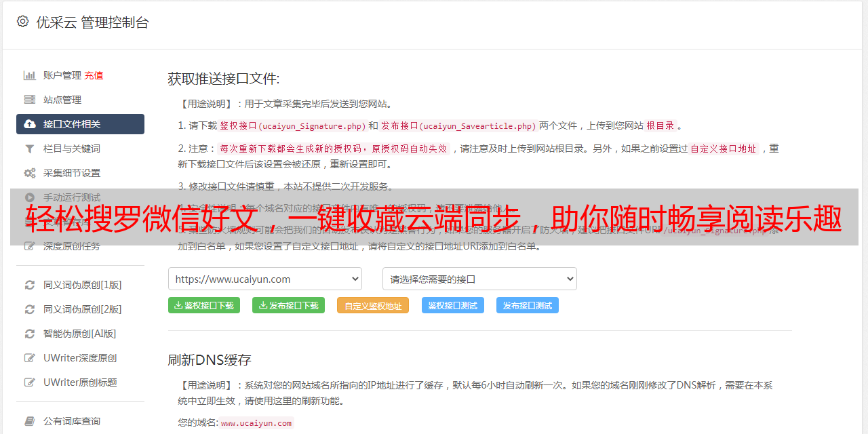Click the gear icon beside 优采云 管理控制台
The image size is (868, 434).
point(22,22)
